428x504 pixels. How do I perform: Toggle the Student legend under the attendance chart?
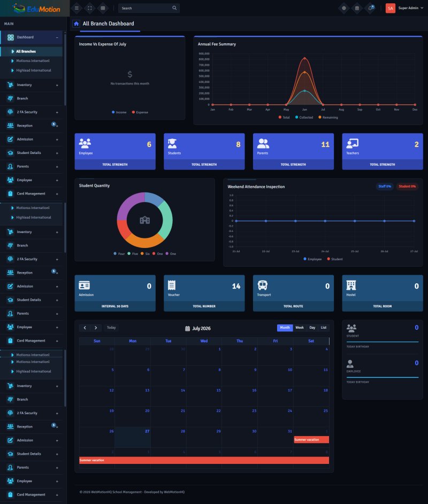(335, 259)
